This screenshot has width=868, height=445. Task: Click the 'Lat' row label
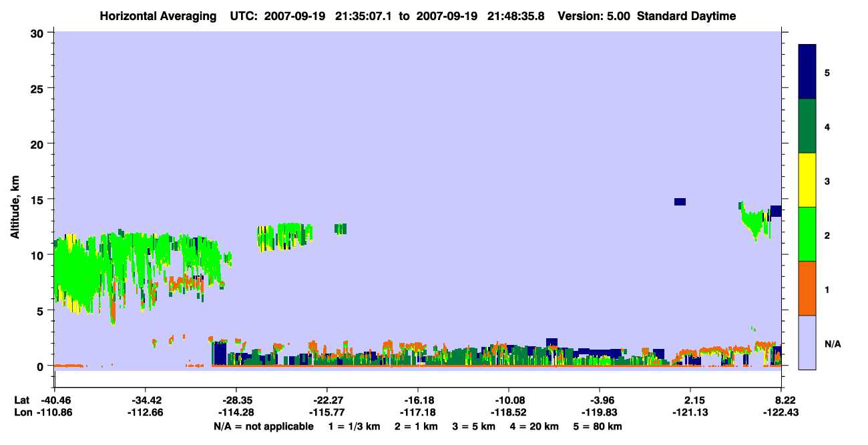click(x=22, y=400)
